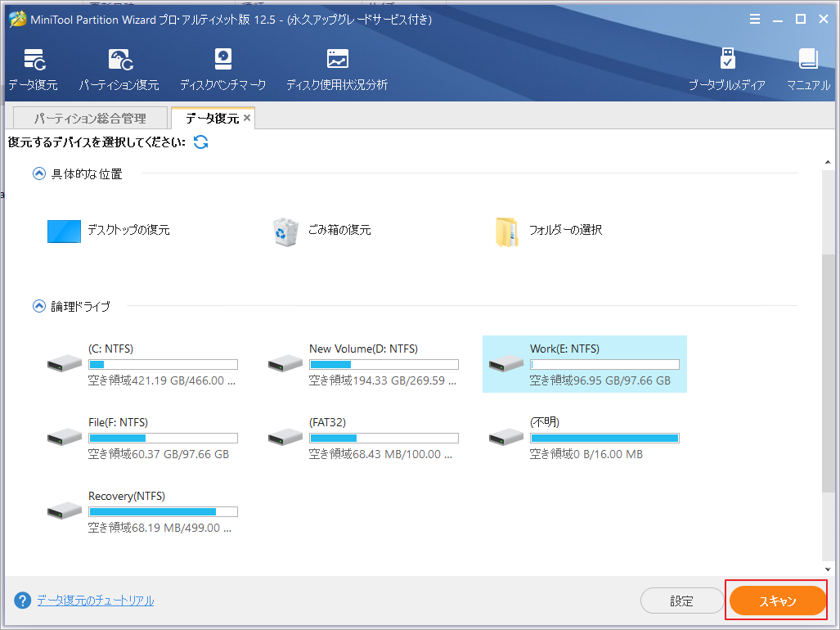Close the データ復元 tab

pos(247,117)
